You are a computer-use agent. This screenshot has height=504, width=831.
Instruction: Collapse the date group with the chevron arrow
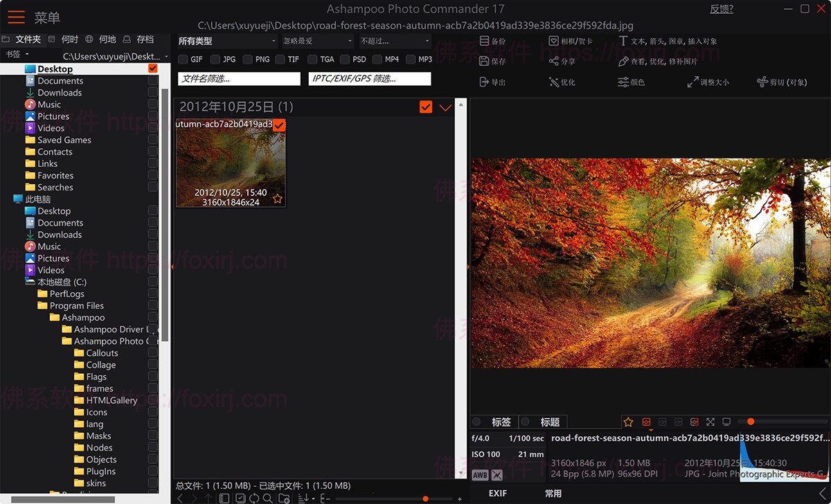click(x=445, y=107)
